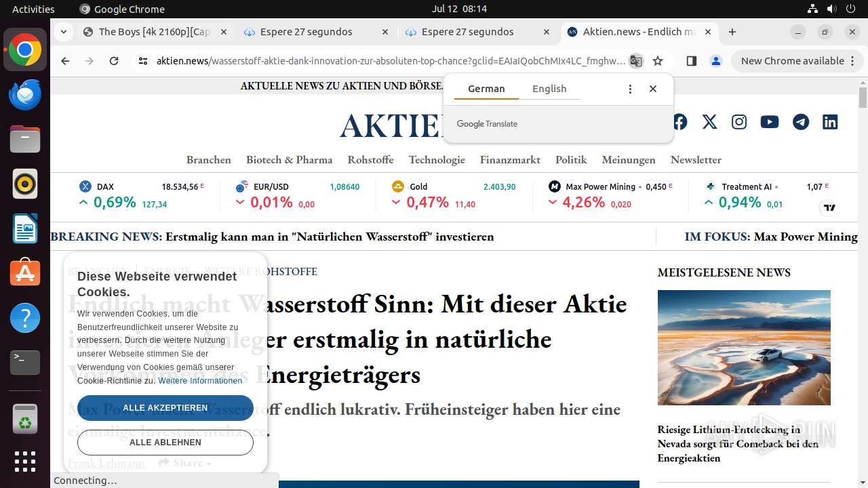Open Branchen navigation menu
The height and width of the screenshot is (488, 868).
coord(209,160)
